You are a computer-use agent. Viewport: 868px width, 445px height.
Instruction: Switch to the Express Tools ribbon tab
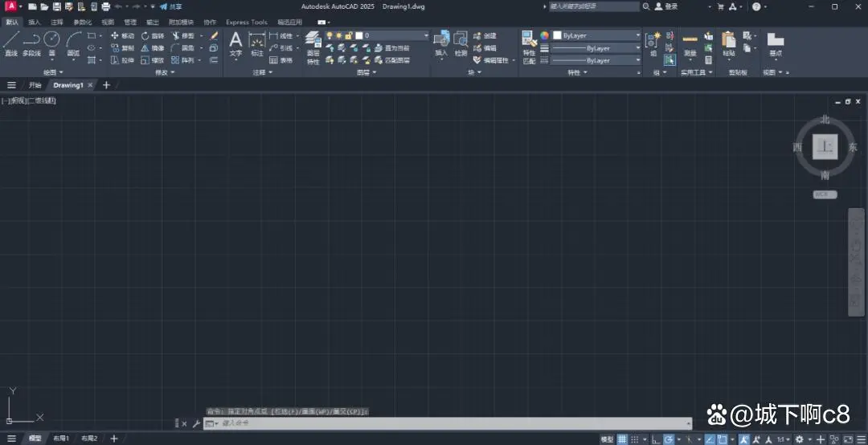pos(247,22)
